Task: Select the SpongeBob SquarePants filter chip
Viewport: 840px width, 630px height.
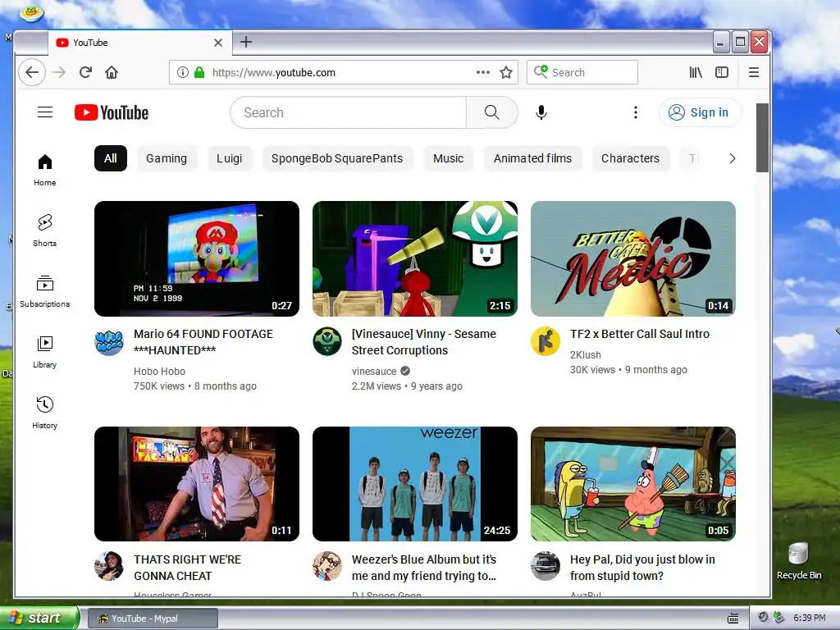Action: tap(337, 158)
